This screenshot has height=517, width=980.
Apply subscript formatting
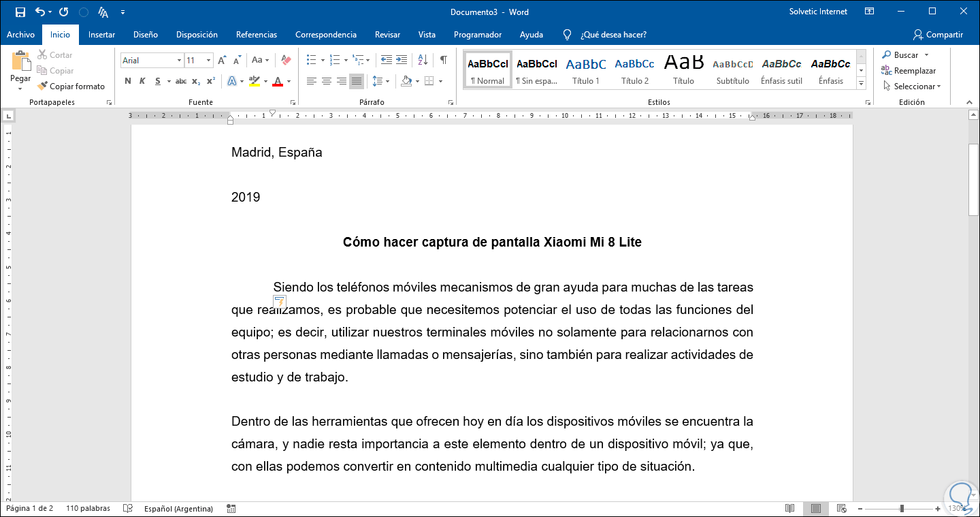point(196,82)
